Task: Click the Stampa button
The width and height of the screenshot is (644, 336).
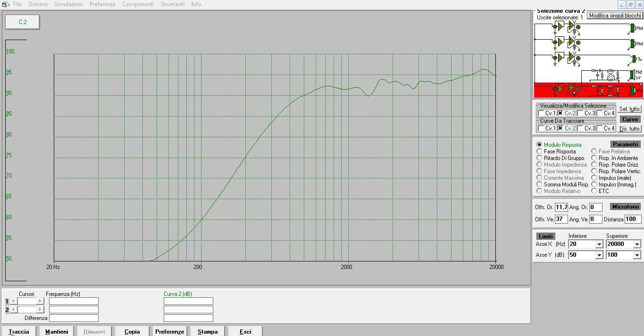Action: pos(208,331)
